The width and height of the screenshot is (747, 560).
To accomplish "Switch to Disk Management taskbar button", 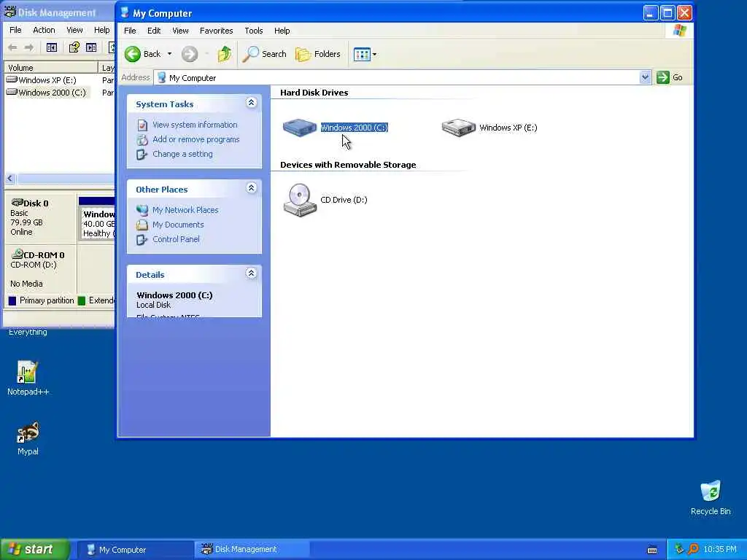I will click(252, 550).
